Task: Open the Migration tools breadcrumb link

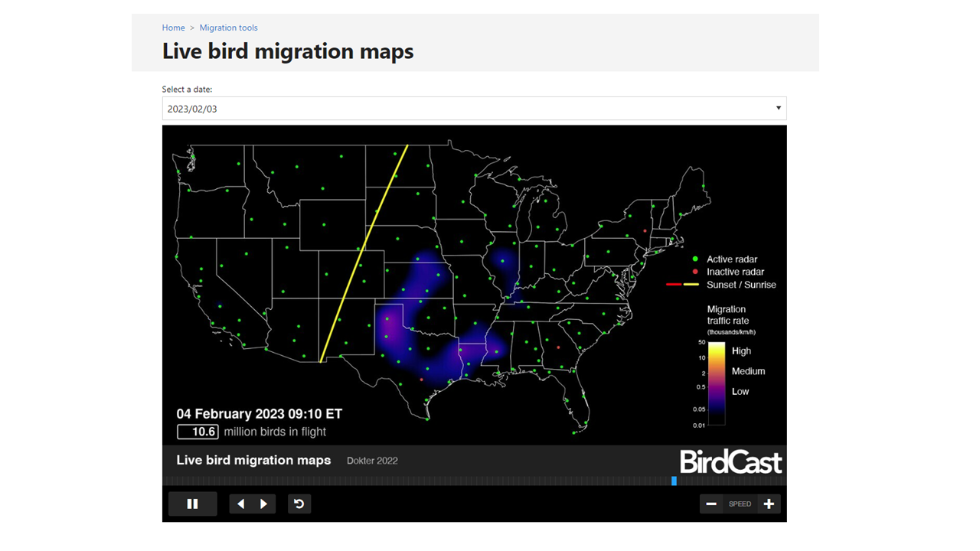Action: (228, 28)
